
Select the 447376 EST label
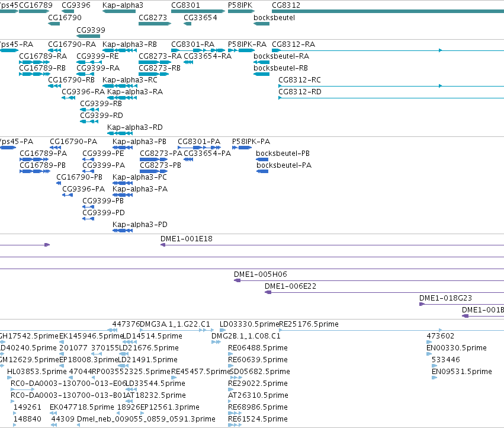[x=126, y=324]
